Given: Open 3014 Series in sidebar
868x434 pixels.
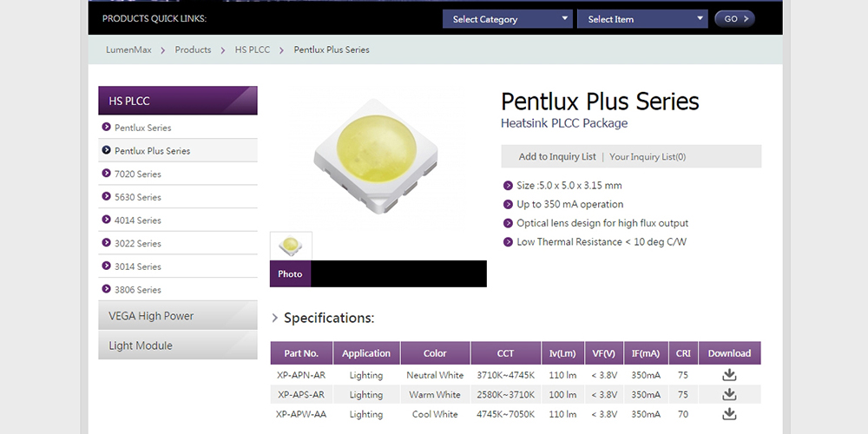Looking at the screenshot, I should click(178, 266).
